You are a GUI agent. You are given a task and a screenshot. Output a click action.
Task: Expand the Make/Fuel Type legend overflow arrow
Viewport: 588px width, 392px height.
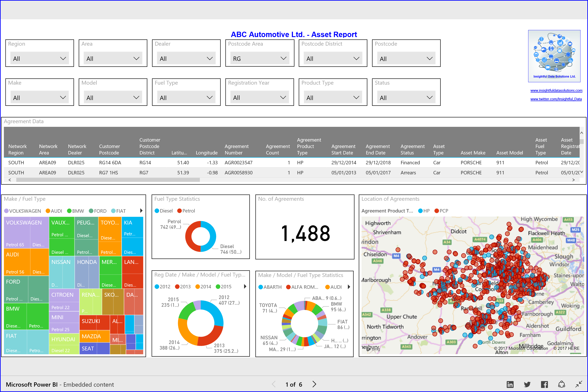(141, 211)
